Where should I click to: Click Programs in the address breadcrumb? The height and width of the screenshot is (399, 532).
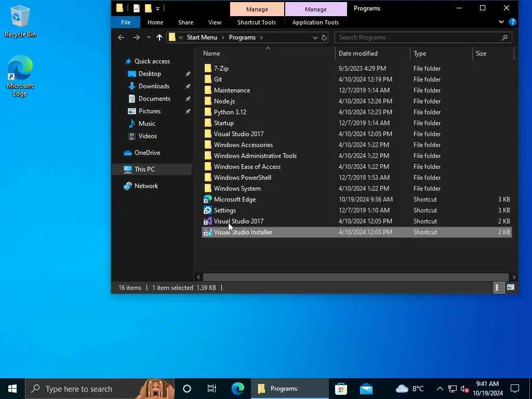242,37
